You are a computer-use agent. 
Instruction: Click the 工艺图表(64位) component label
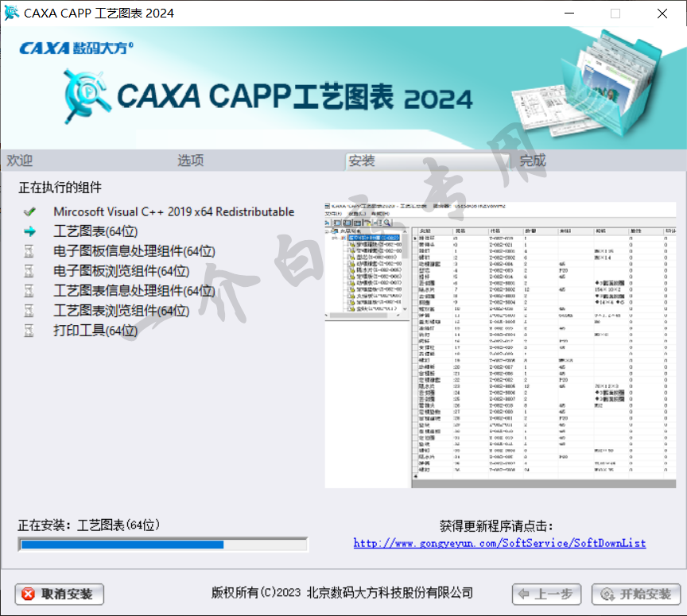click(x=95, y=231)
